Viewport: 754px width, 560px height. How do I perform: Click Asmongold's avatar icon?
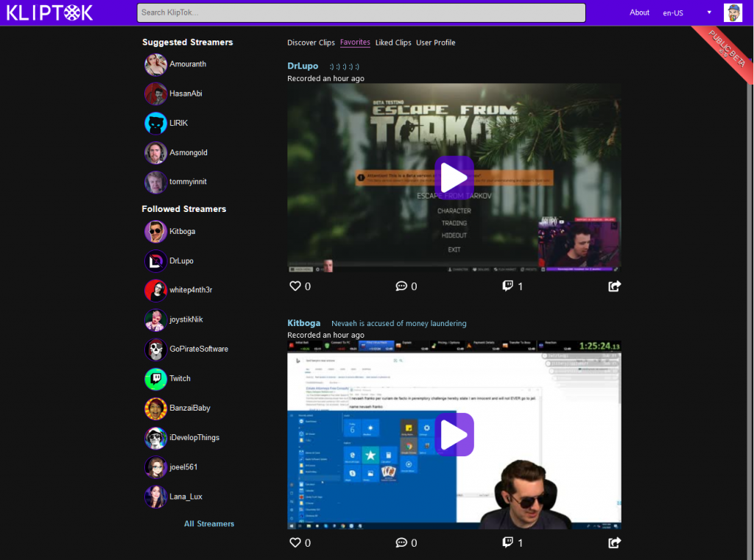[x=156, y=153]
